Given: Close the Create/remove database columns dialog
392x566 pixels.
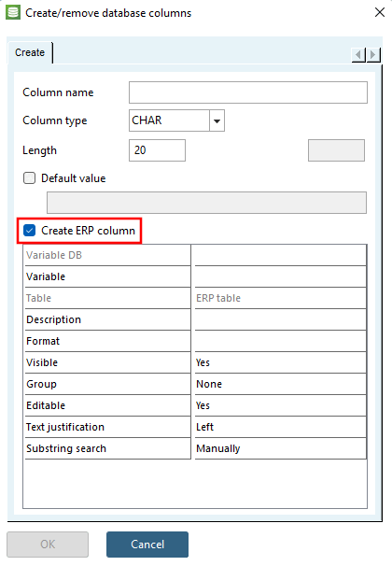Looking at the screenshot, I should coord(379,12).
